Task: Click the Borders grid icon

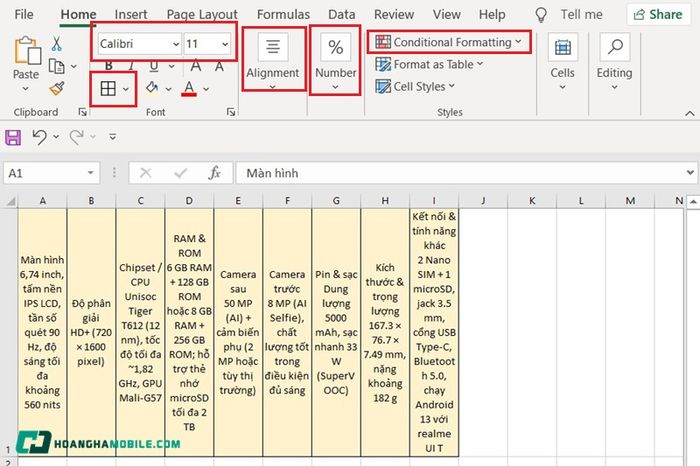Action: (108, 88)
